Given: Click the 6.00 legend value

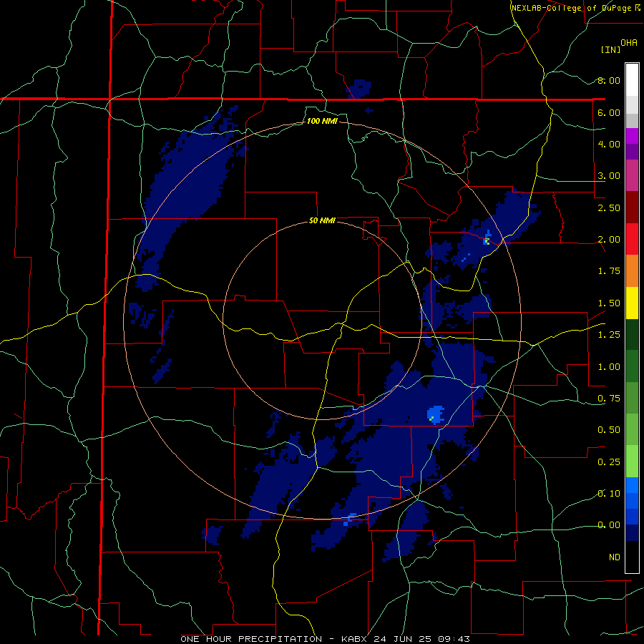Looking at the screenshot, I should tap(609, 112).
